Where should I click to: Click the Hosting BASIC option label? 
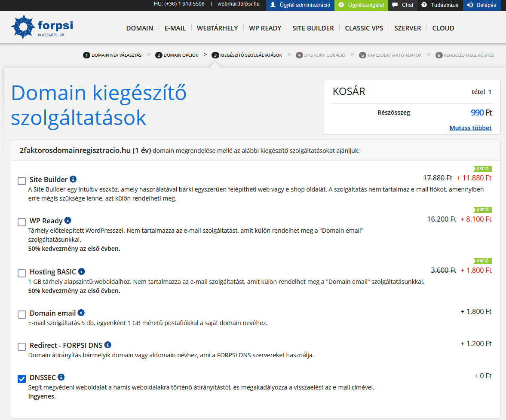click(x=52, y=272)
